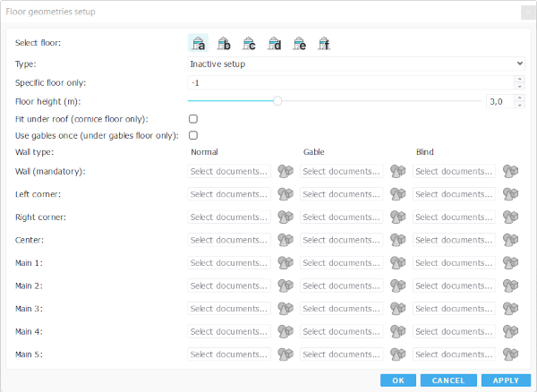Decrease Floor height stepper value
The height and width of the screenshot is (392, 537).
click(x=519, y=106)
